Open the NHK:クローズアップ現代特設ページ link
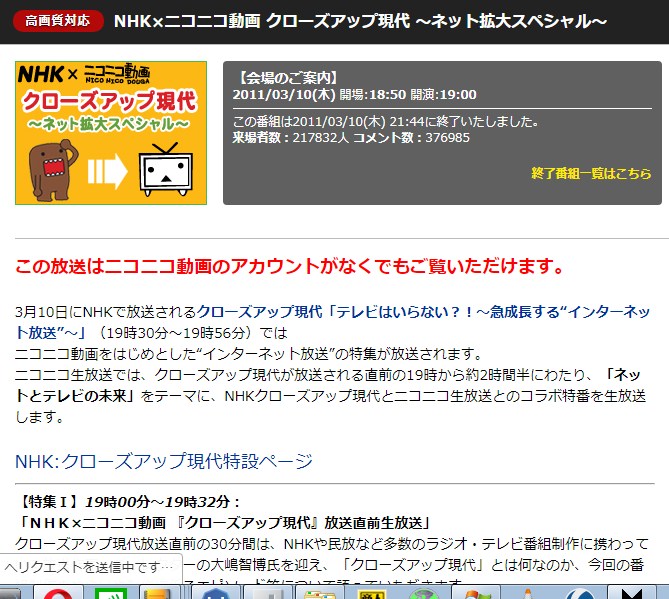This screenshot has width=669, height=599. [164, 461]
